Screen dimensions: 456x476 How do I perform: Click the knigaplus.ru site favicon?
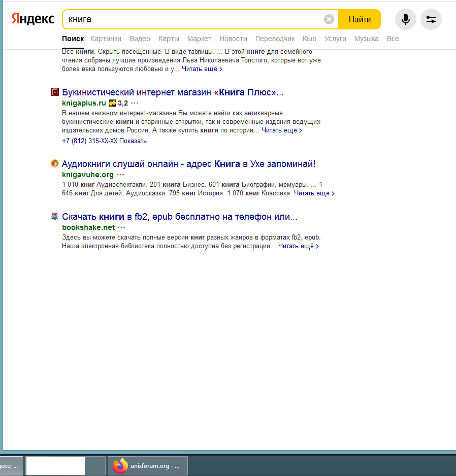tap(55, 92)
